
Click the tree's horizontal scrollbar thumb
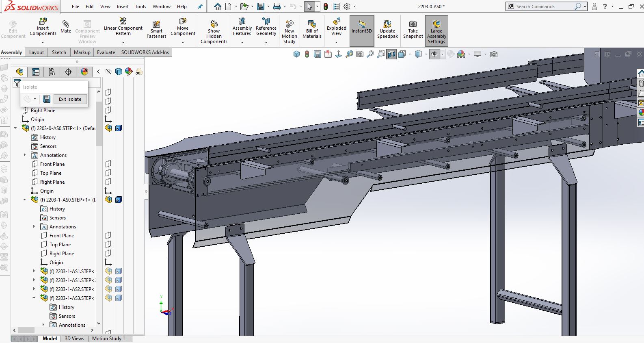pyautogui.click(x=26, y=330)
